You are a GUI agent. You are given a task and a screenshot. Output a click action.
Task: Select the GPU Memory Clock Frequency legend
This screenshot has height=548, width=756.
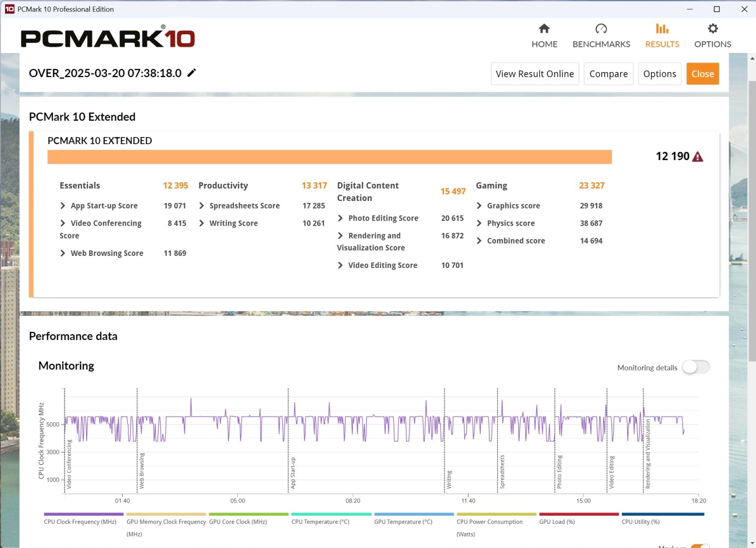point(166,524)
